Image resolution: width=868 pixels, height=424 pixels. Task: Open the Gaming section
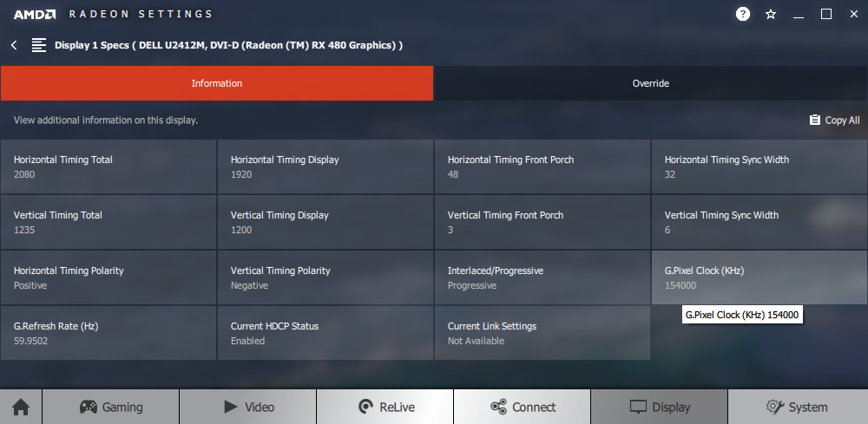(x=111, y=407)
